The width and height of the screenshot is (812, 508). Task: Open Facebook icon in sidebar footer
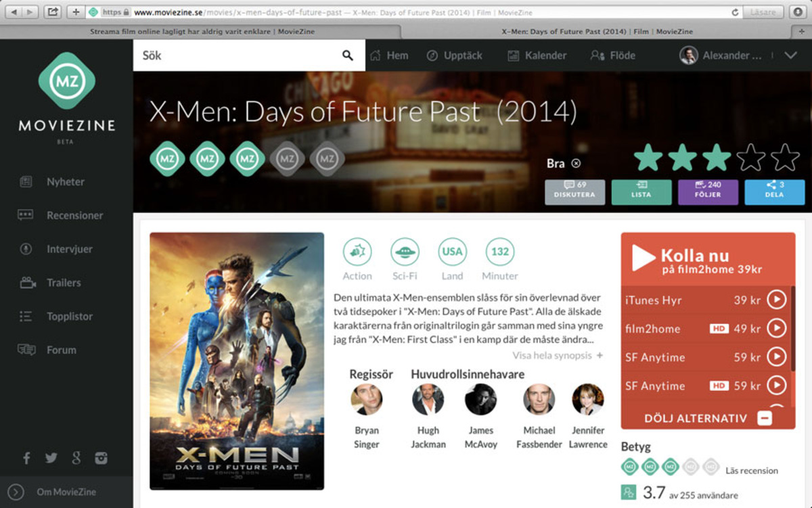[27, 458]
